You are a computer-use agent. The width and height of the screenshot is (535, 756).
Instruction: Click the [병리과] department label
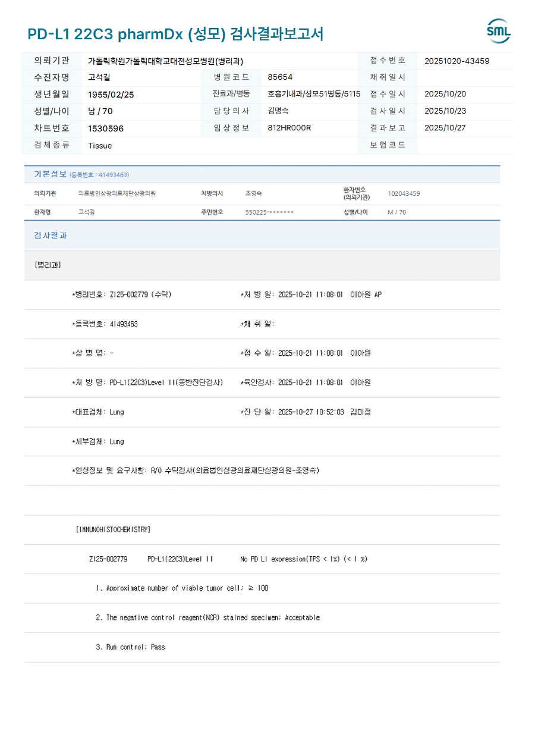coord(48,265)
